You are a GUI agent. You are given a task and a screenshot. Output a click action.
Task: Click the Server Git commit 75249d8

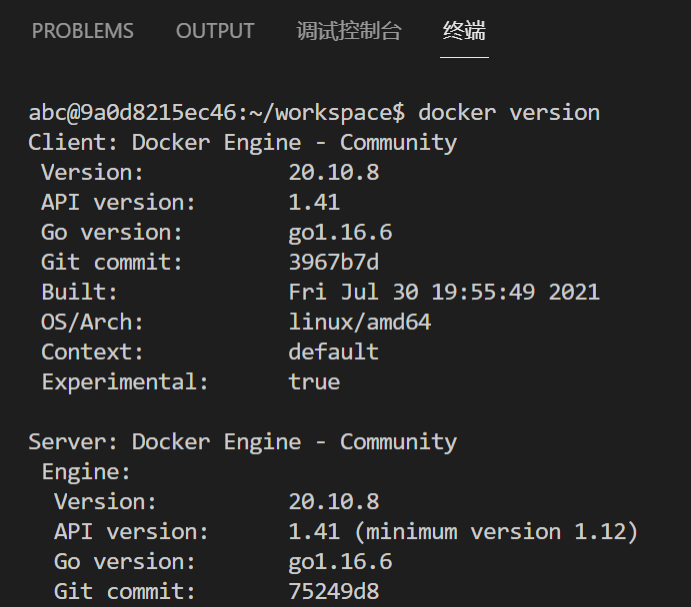[x=333, y=591]
